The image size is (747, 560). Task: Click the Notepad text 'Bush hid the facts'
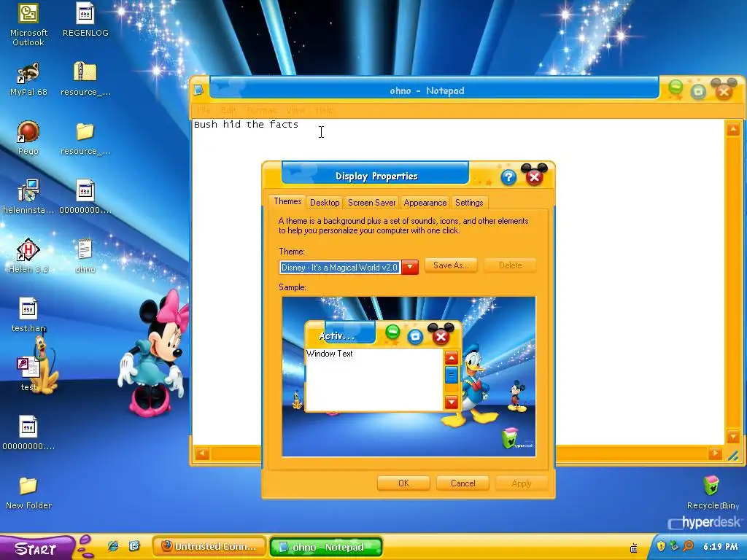coord(246,125)
